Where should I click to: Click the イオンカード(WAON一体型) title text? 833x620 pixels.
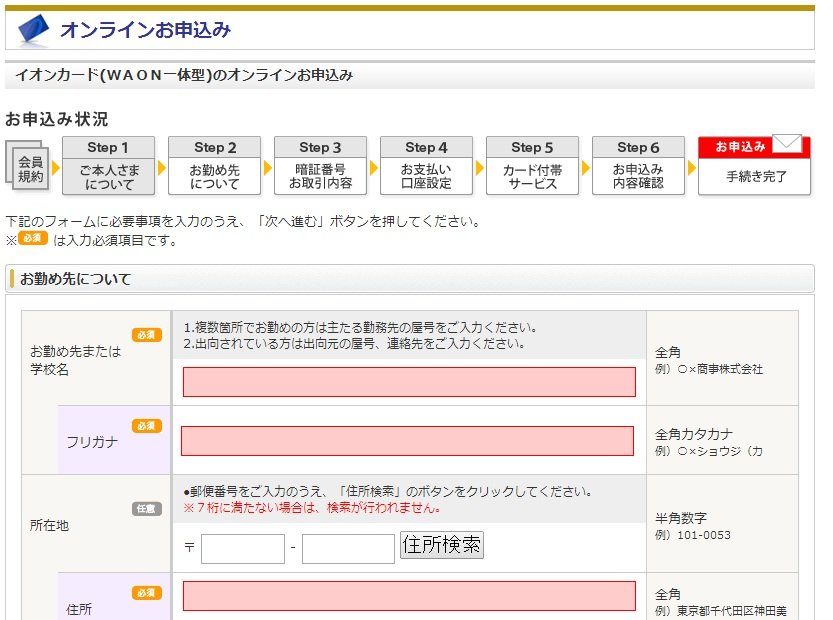[x=184, y=75]
